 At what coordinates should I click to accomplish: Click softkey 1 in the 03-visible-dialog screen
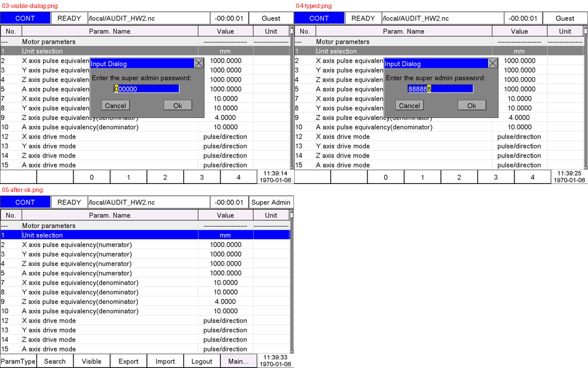[128, 177]
